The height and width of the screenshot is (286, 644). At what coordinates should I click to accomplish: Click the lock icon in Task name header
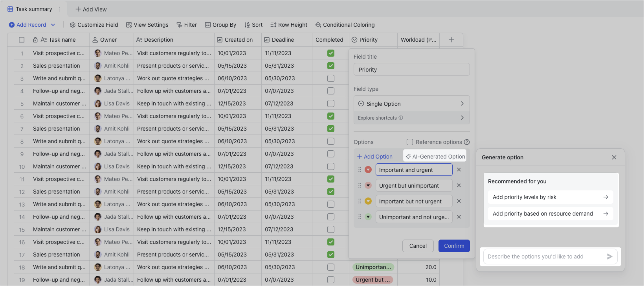(x=35, y=40)
